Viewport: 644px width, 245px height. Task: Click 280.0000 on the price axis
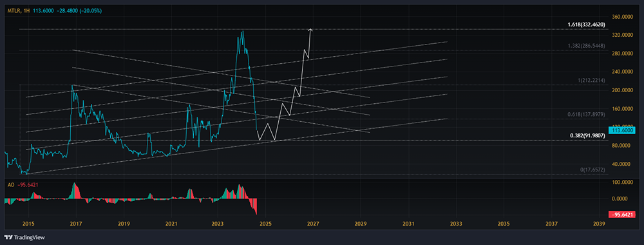pos(623,54)
